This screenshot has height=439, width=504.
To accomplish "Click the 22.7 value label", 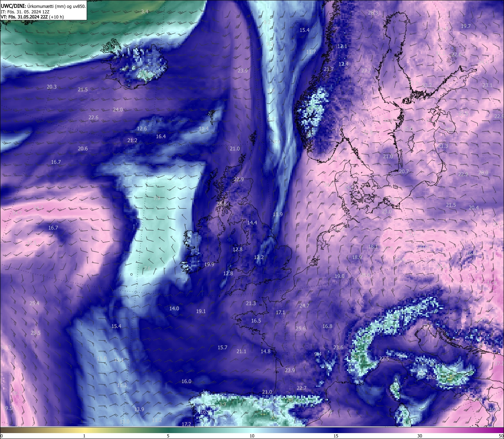I will click(x=301, y=388).
